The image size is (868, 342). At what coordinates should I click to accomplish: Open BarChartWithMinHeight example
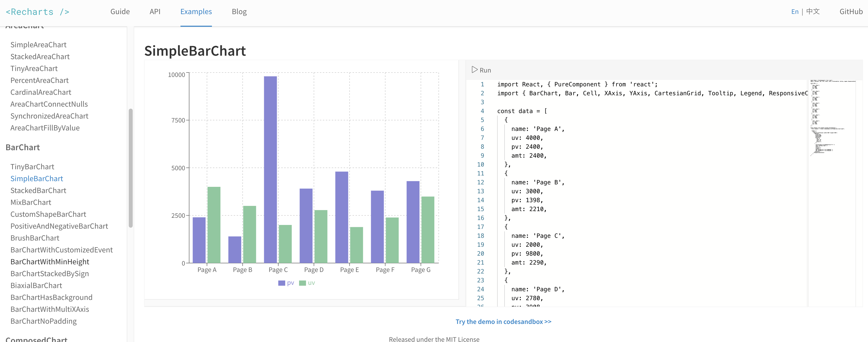point(50,262)
